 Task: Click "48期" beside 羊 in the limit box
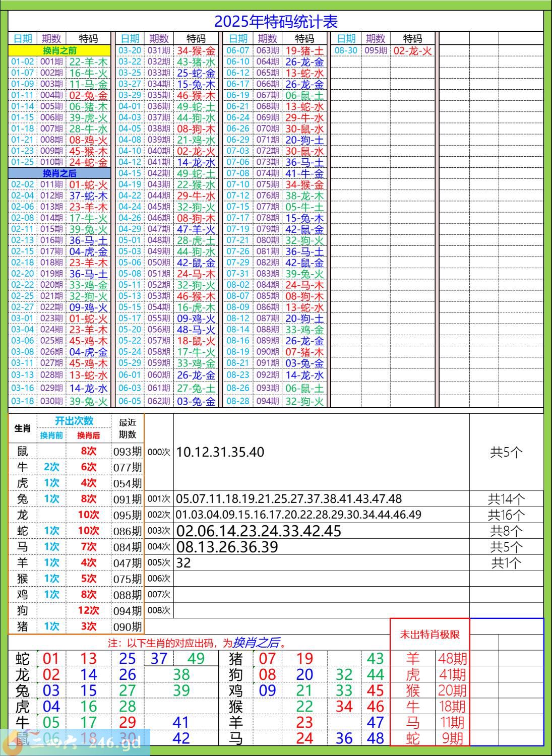[x=452, y=658]
